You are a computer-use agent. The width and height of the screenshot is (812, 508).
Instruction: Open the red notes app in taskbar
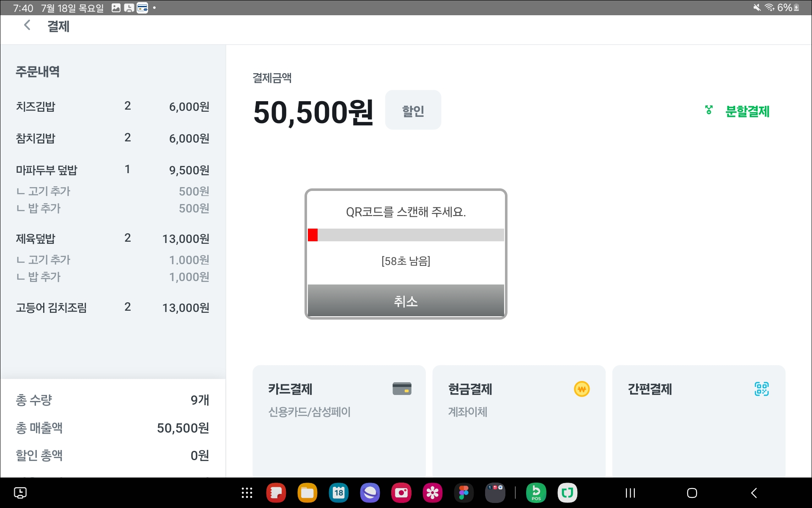click(276, 493)
